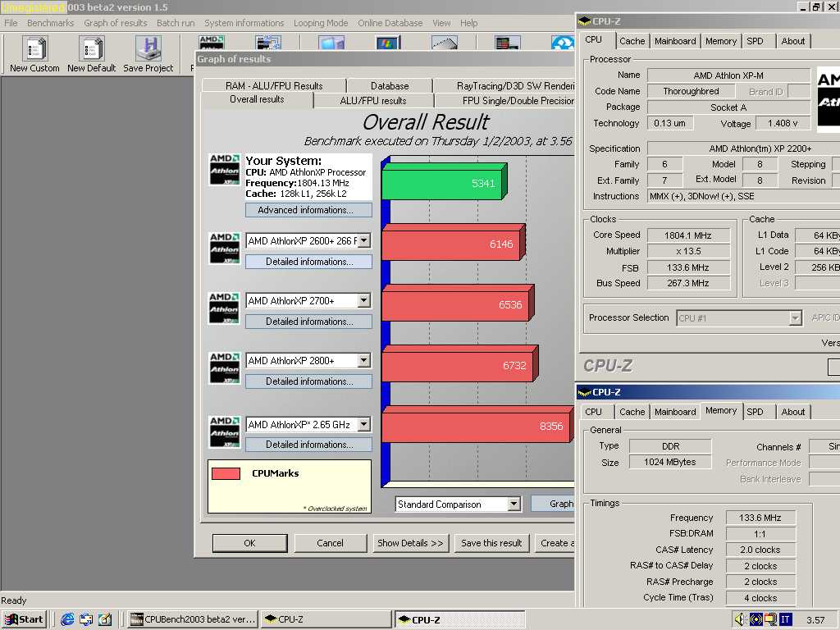This screenshot has width=840, height=630.
Task: Click the CPUBench2003 taskbar button
Action: coord(194,619)
